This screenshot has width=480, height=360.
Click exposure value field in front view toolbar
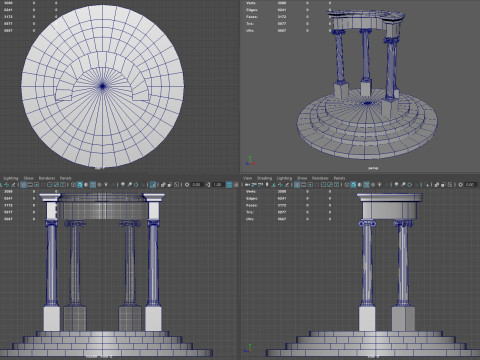(197, 185)
